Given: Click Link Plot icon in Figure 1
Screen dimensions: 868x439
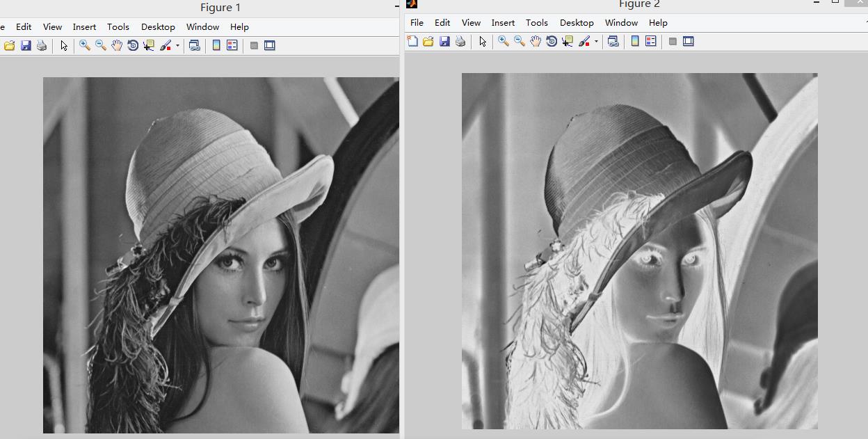Looking at the screenshot, I should 195,46.
